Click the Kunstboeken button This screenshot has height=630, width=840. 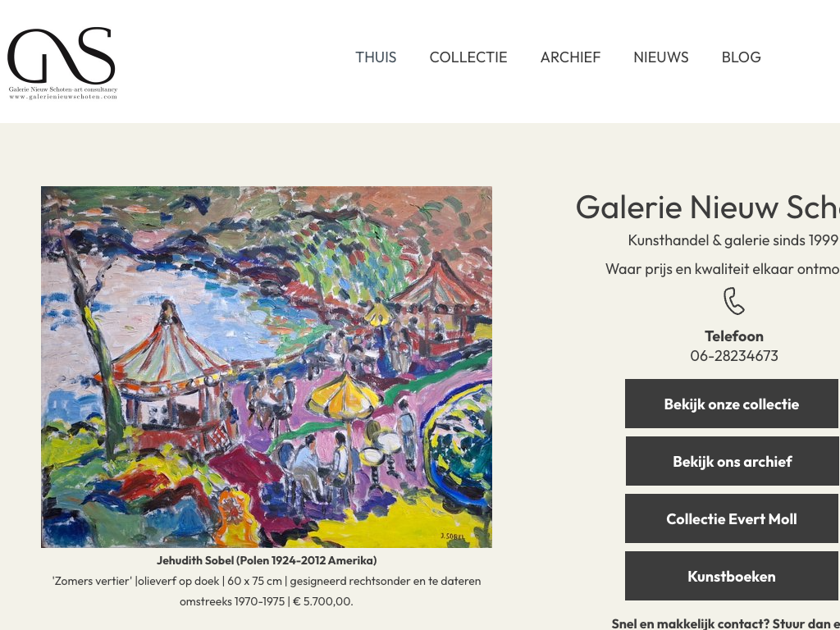732,576
